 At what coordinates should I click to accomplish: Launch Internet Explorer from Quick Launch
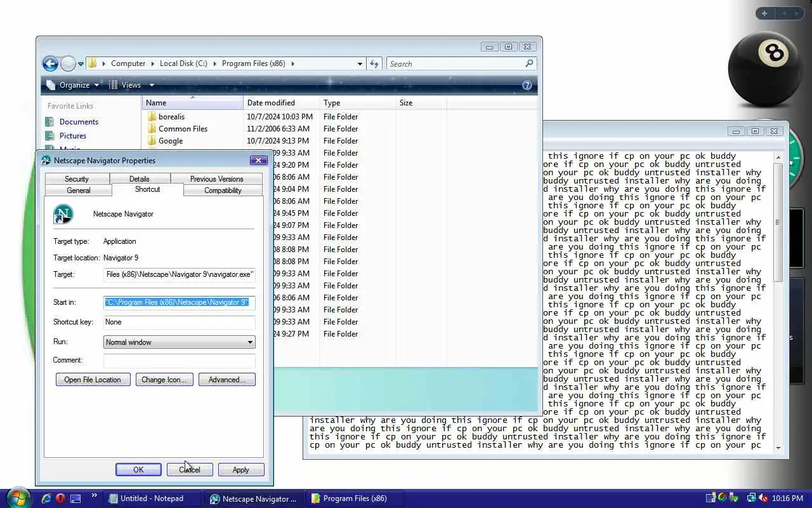click(46, 498)
